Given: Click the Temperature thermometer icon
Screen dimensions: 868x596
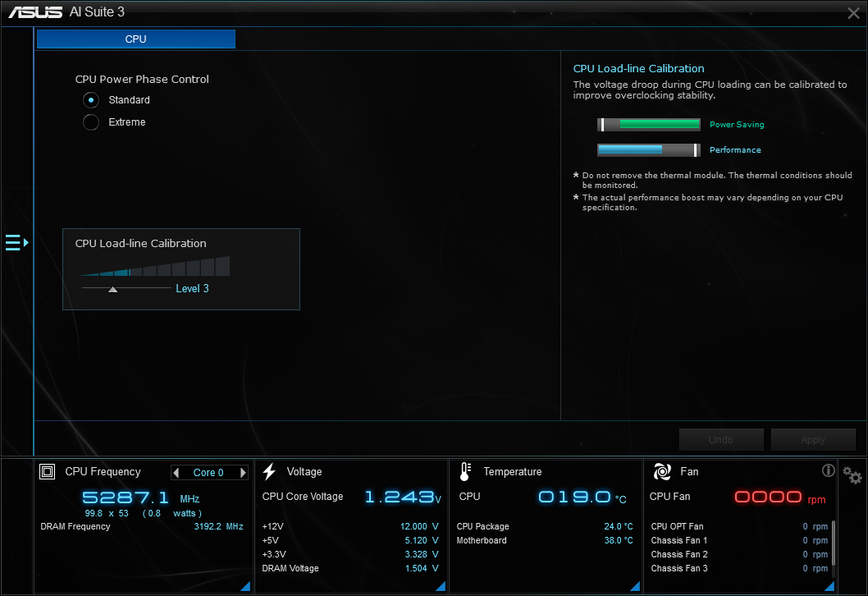Looking at the screenshot, I should (x=465, y=471).
